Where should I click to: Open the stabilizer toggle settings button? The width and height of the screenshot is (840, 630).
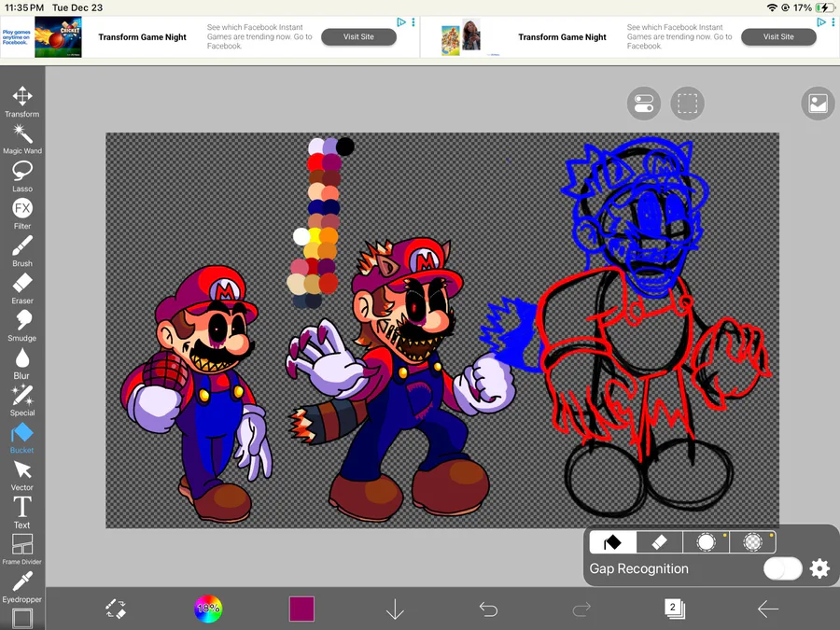tap(644, 104)
